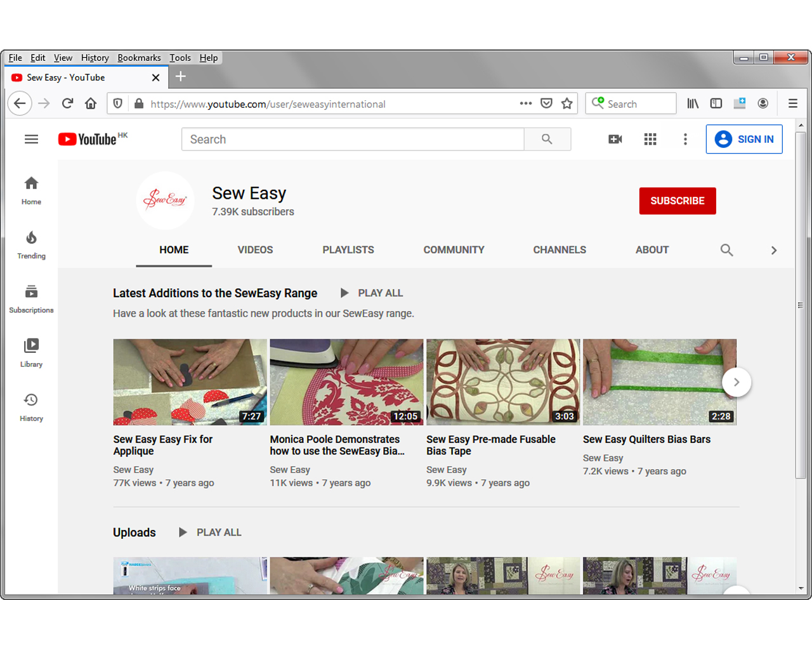Screen dimensions: 812x650
Task: Click the SIGN IN button
Action: pyautogui.click(x=744, y=139)
